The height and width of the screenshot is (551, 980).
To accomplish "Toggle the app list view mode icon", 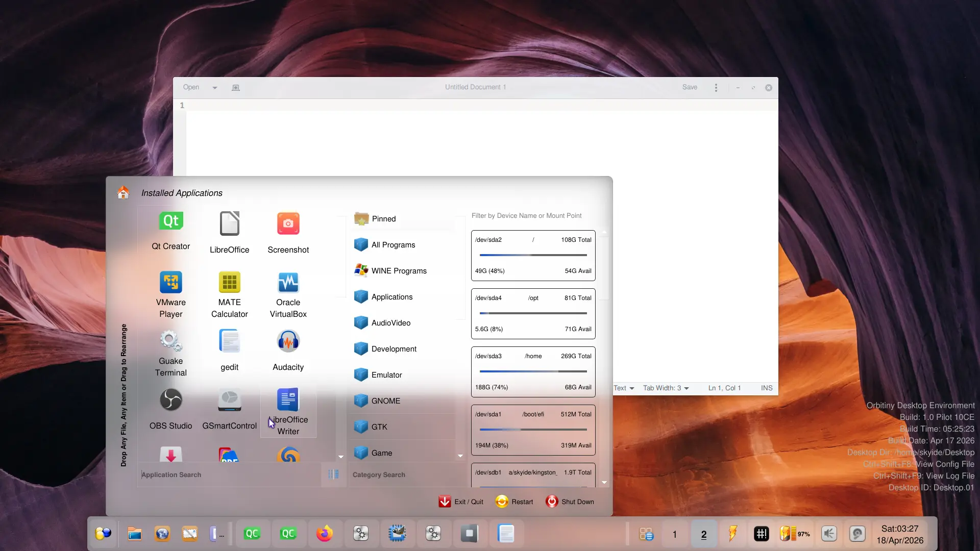I will (x=333, y=474).
